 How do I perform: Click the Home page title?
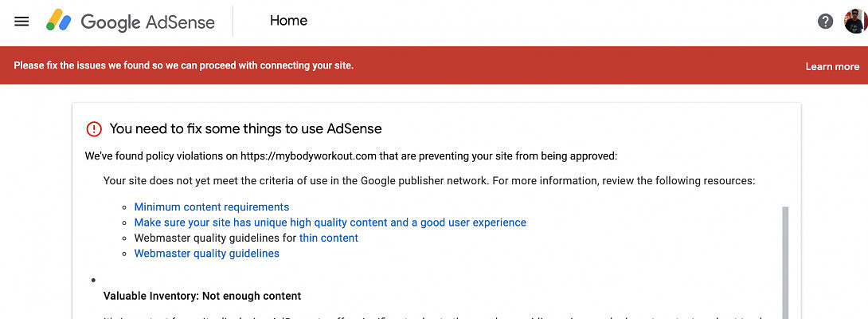point(288,21)
